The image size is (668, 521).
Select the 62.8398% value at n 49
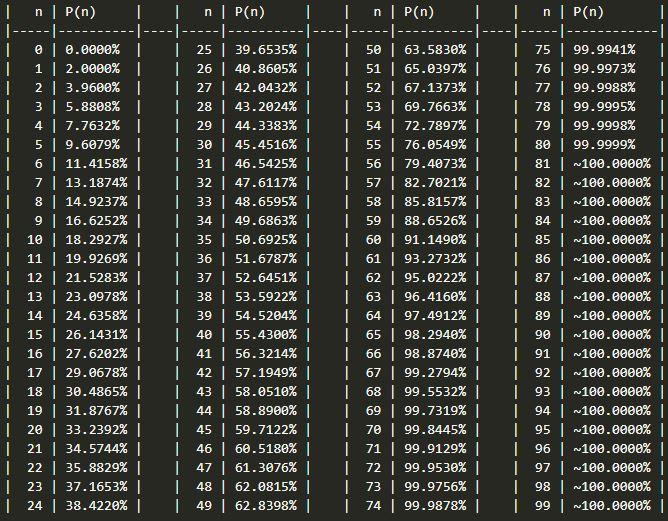[265, 506]
